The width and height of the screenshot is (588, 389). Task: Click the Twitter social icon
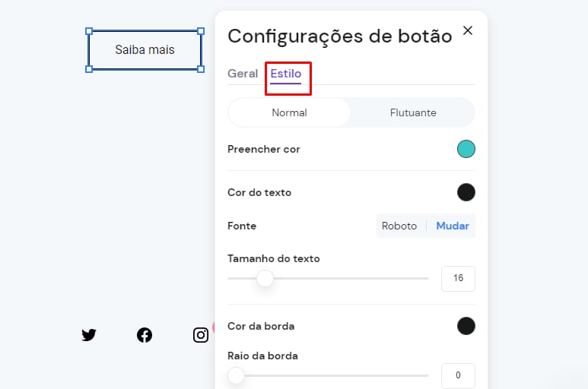[89, 335]
